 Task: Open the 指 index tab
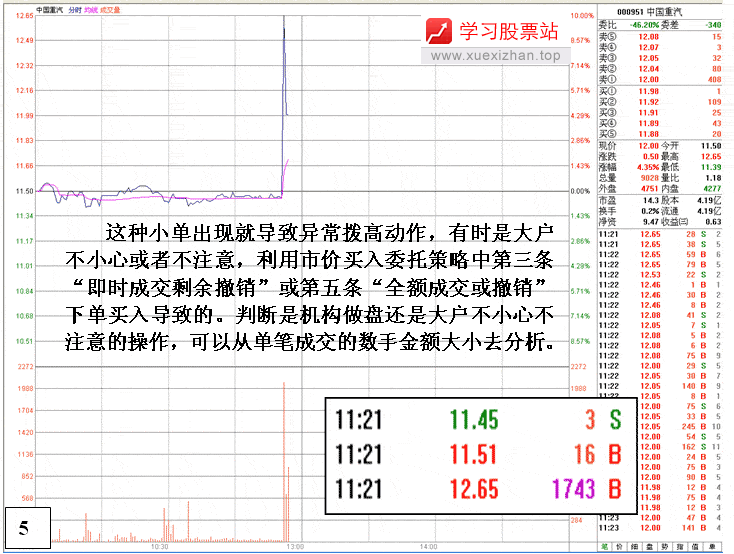coord(680,547)
